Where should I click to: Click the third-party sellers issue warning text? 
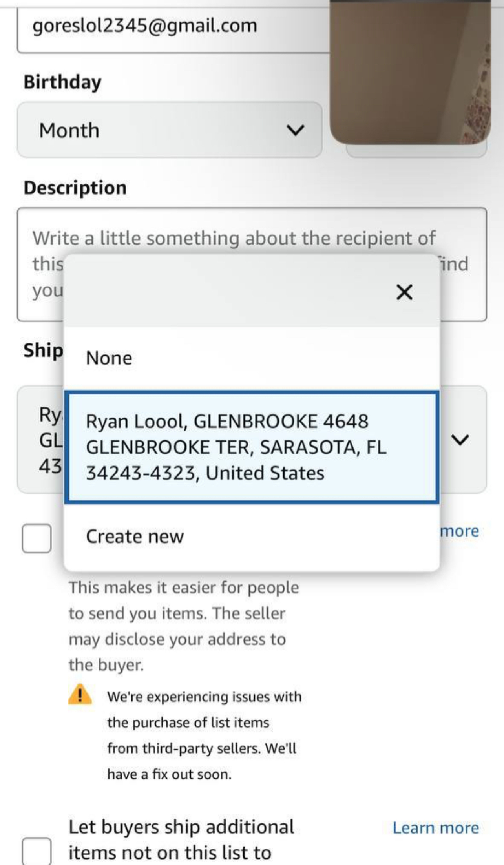coord(204,735)
